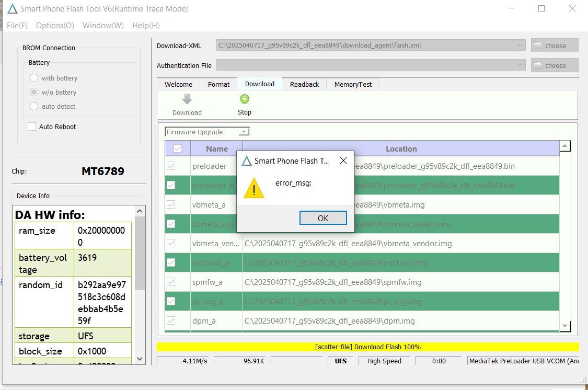Expand the Download-XML path dropdown

520,45
